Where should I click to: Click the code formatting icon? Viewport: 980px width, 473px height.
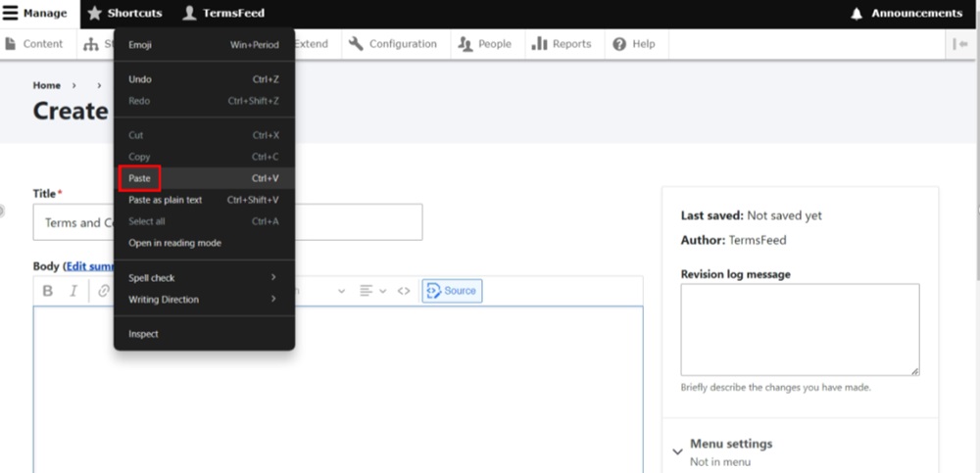404,291
